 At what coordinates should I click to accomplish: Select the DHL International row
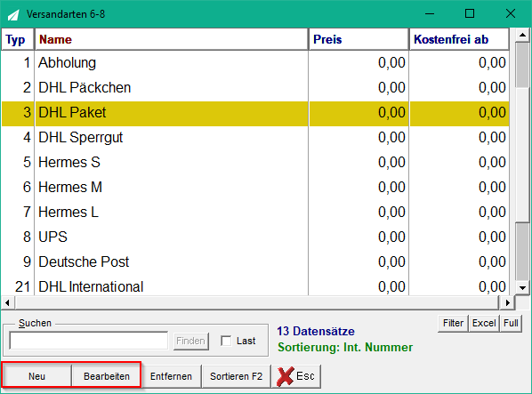pos(255,286)
